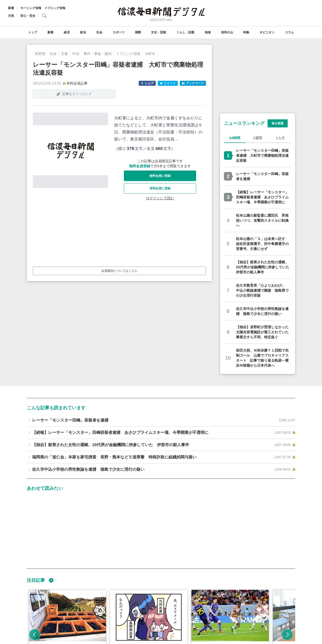Click 主要 article tag
This screenshot has height=644, width=322.
point(64,54)
